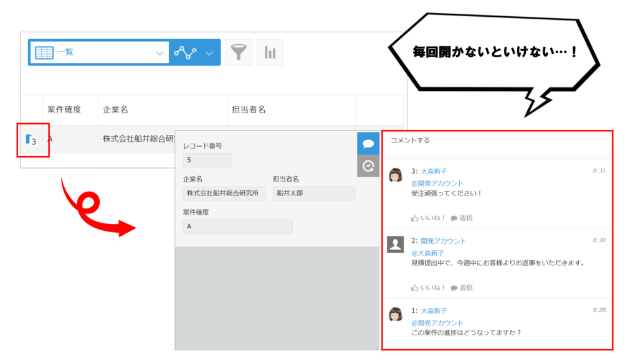Open the filter funnel icon
The height and width of the screenshot is (364, 638).
(239, 52)
